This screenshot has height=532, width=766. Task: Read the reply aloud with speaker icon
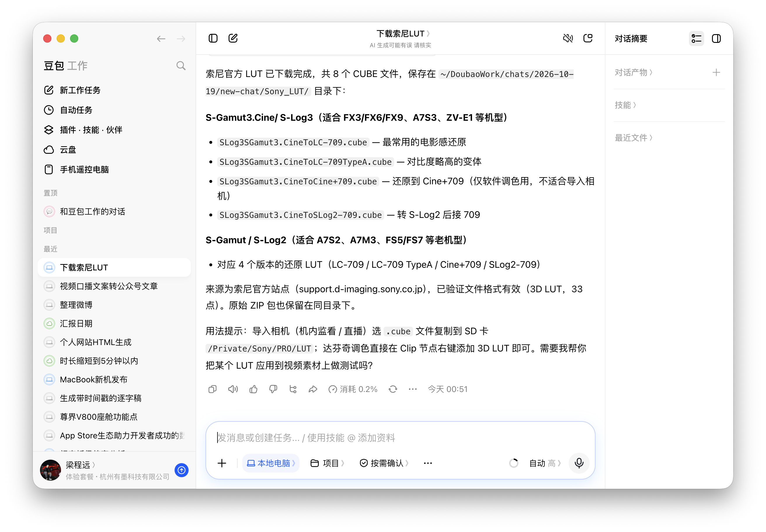click(x=233, y=389)
